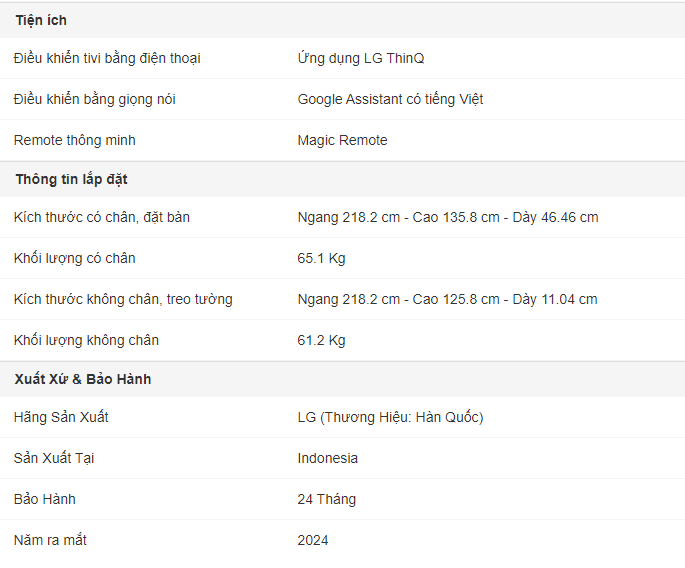Click the "Tiện ích" section header
685x568 pixels.
click(x=41, y=20)
